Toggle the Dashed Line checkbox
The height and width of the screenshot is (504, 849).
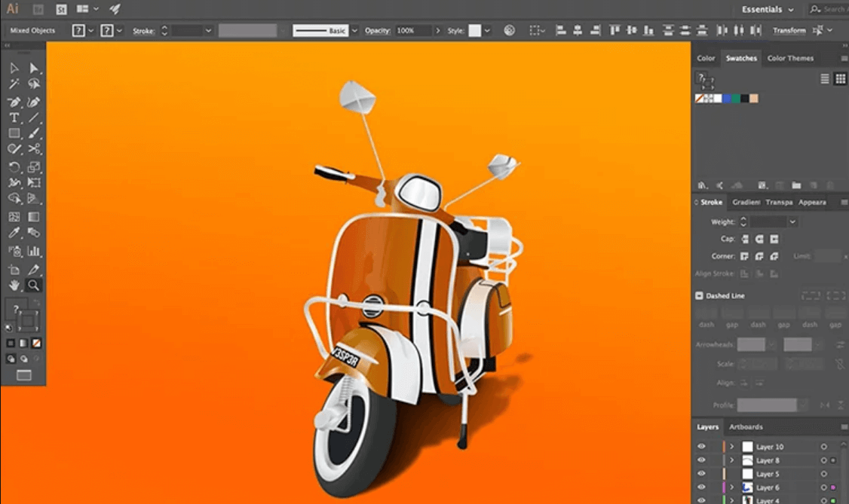pyautogui.click(x=699, y=296)
